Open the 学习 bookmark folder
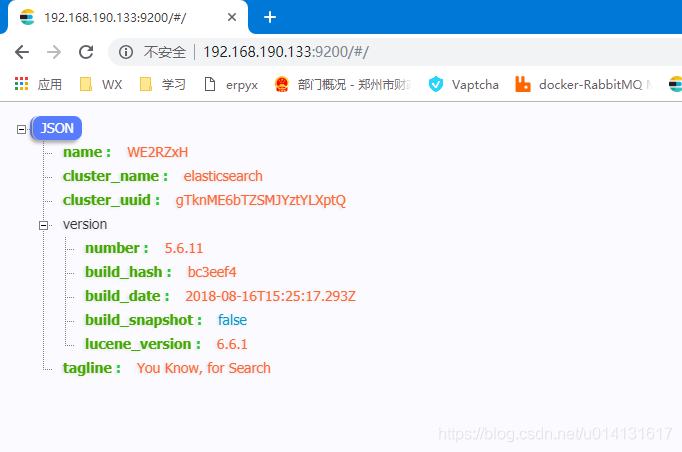Screen dimensions: 682x452 coord(163,84)
